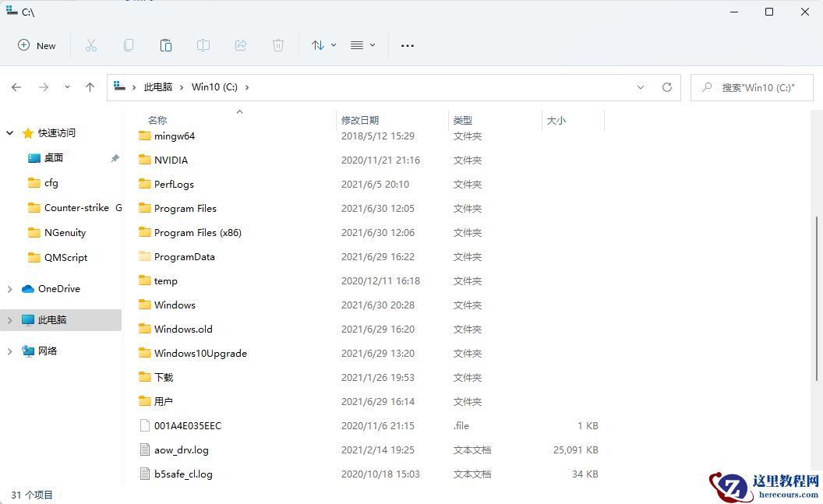
Task: Click the Delete icon on the toolbar
Action: 278,45
